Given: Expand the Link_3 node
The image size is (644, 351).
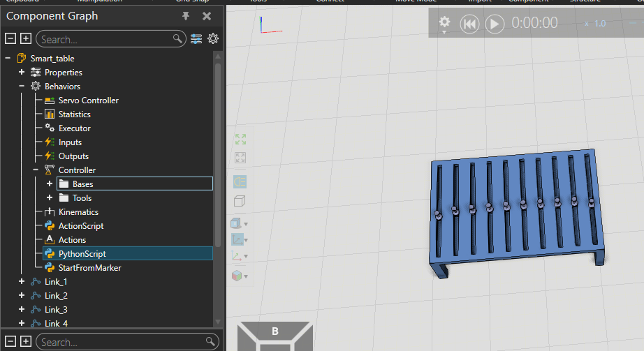Looking at the screenshot, I should pos(22,310).
